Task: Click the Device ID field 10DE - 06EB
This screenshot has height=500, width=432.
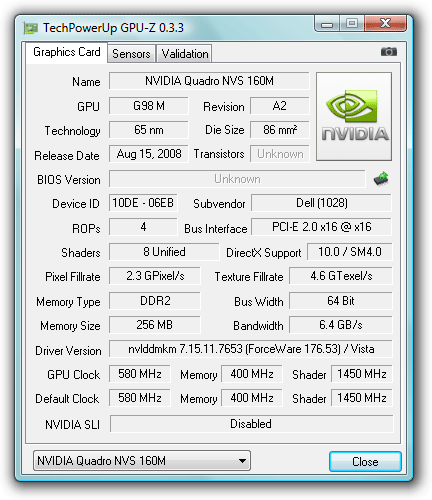Action: coord(143,203)
